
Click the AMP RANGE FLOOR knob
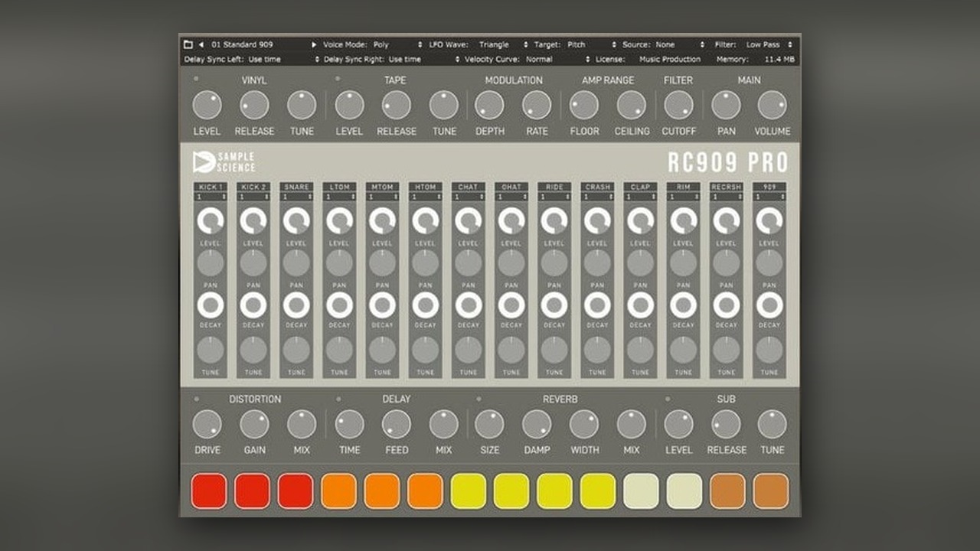tap(584, 105)
